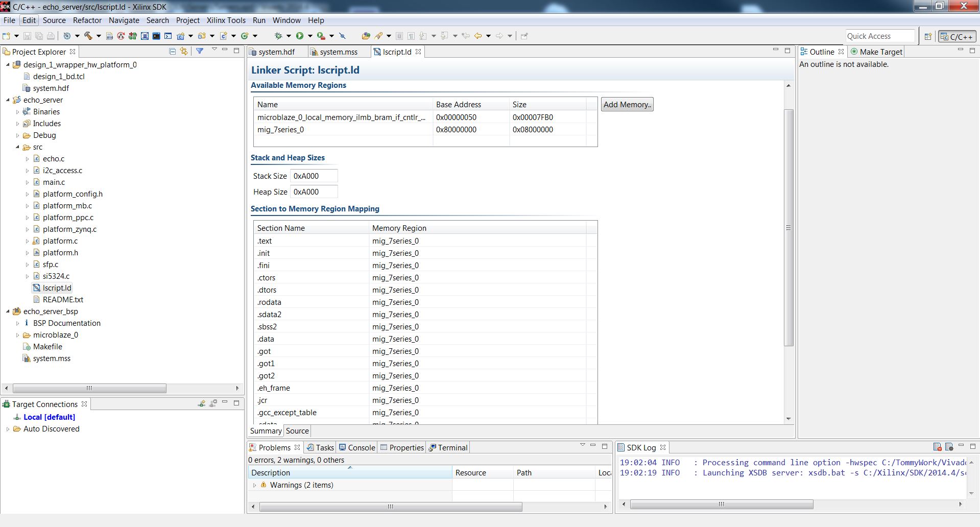Click the Quick Access search field
Viewport: 980px width, 527px height.
click(880, 36)
